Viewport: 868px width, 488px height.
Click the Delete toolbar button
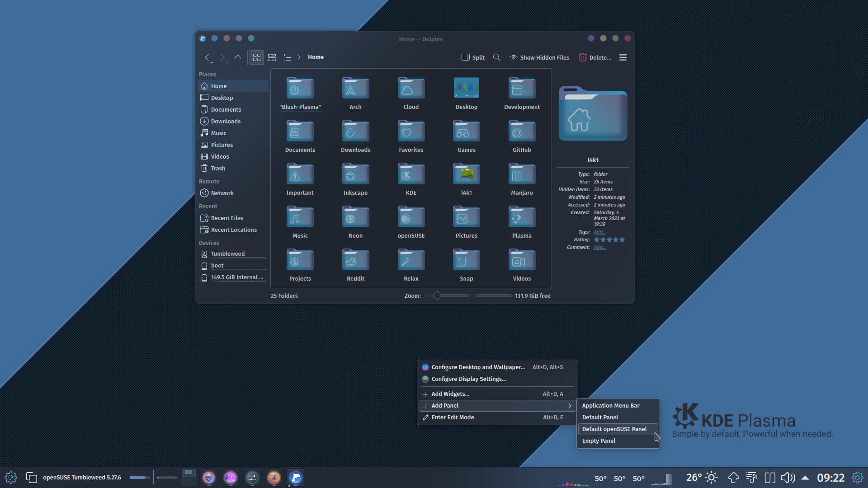[595, 57]
